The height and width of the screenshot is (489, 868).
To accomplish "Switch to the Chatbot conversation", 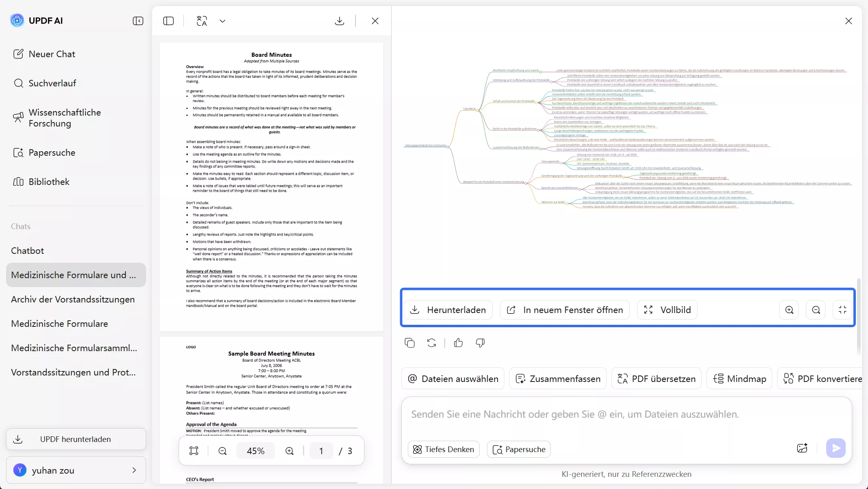I will click(27, 251).
